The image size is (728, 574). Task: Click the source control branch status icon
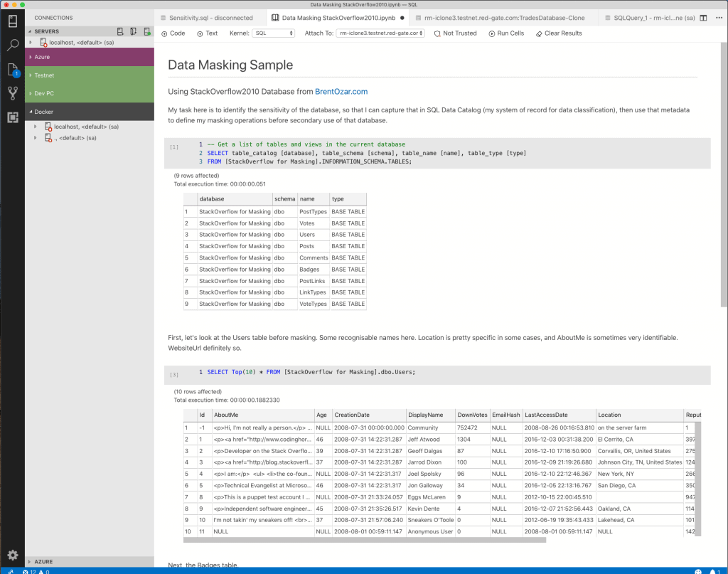pyautogui.click(x=10, y=571)
